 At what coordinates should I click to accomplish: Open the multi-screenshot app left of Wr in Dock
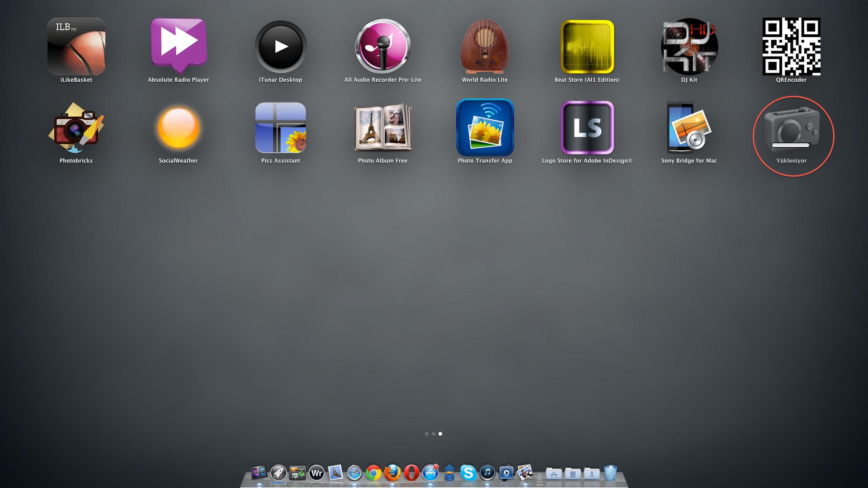pyautogui.click(x=297, y=473)
